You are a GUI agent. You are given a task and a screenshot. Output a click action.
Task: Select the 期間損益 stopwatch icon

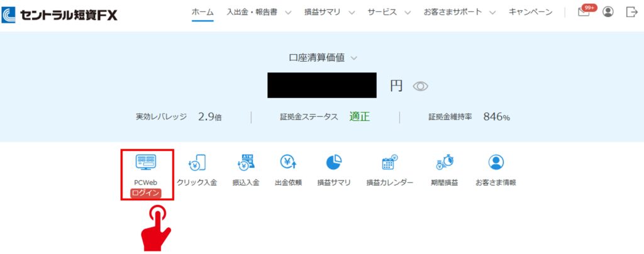pos(444,163)
